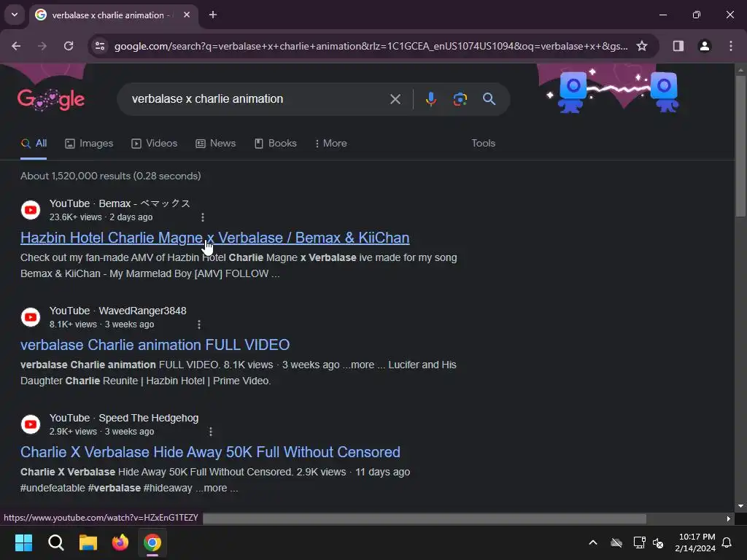
Task: Click the muted volume tray icon
Action: [x=659, y=542]
